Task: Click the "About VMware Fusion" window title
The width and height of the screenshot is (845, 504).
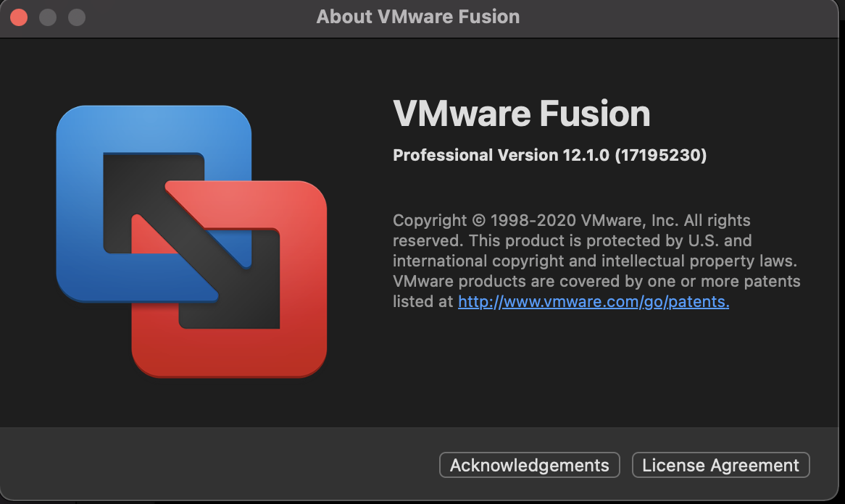Action: (x=417, y=17)
